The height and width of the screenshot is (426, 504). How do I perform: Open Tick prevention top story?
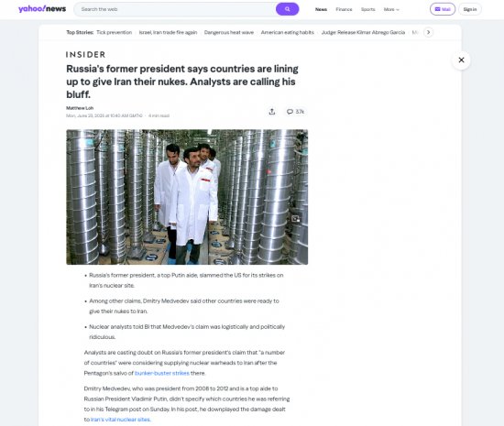(x=115, y=32)
